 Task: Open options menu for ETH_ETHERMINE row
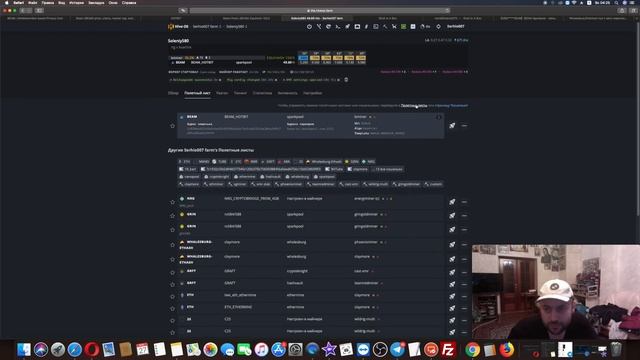tap(464, 308)
